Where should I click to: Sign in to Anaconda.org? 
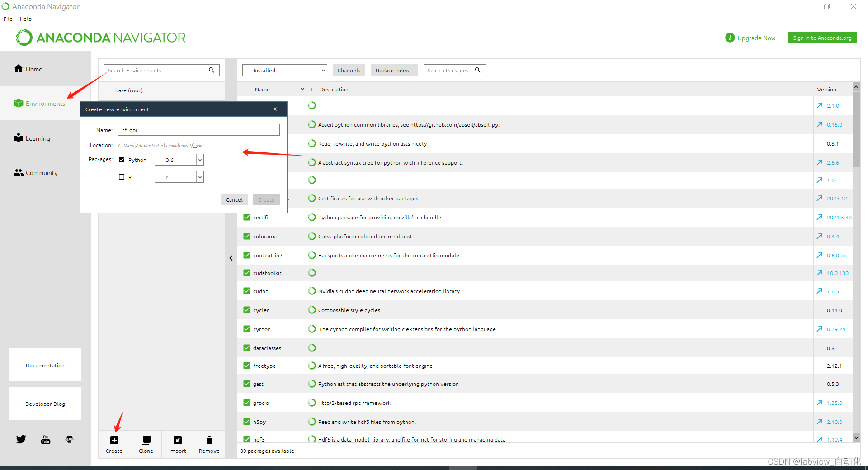point(822,38)
